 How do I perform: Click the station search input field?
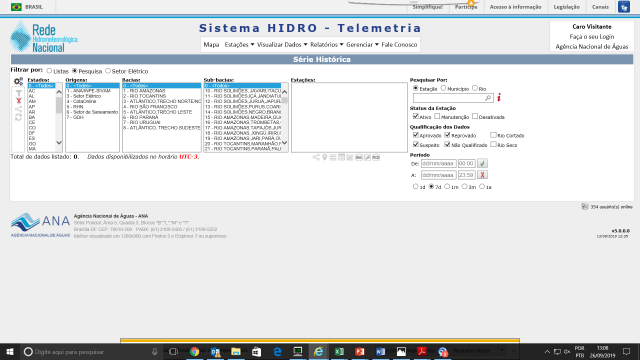[453, 98]
